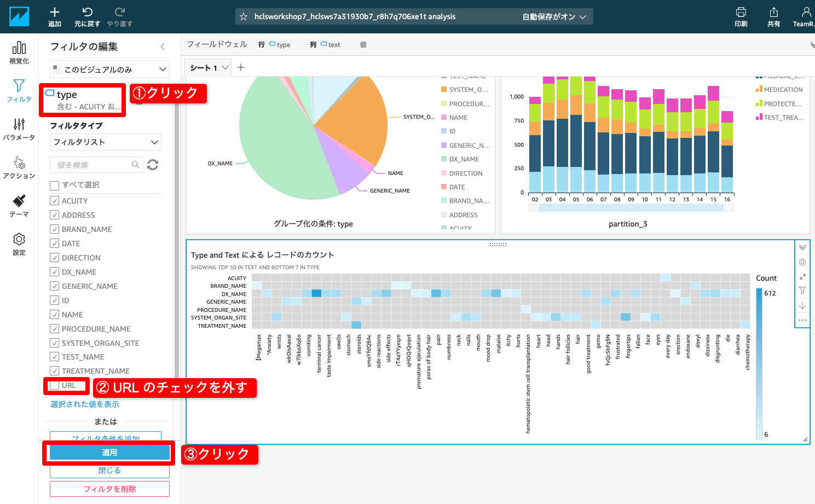This screenshot has height=504, width=815.
Task: Open the Parameters (パラメータ) sidebar panel
Action: (x=19, y=129)
